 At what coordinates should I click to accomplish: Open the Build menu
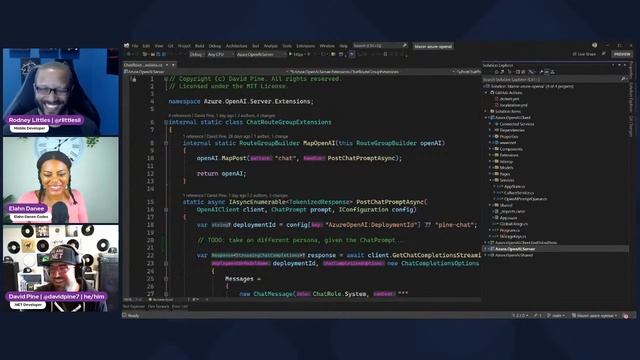click(200, 46)
